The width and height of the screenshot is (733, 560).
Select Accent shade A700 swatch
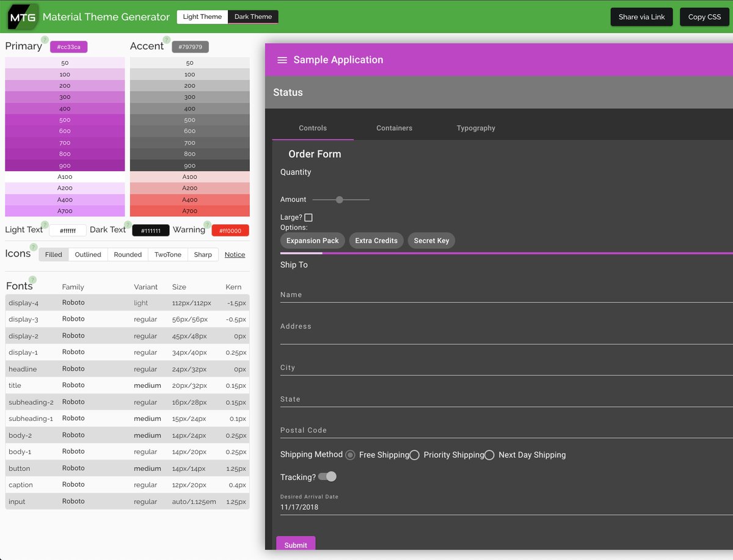click(x=190, y=211)
